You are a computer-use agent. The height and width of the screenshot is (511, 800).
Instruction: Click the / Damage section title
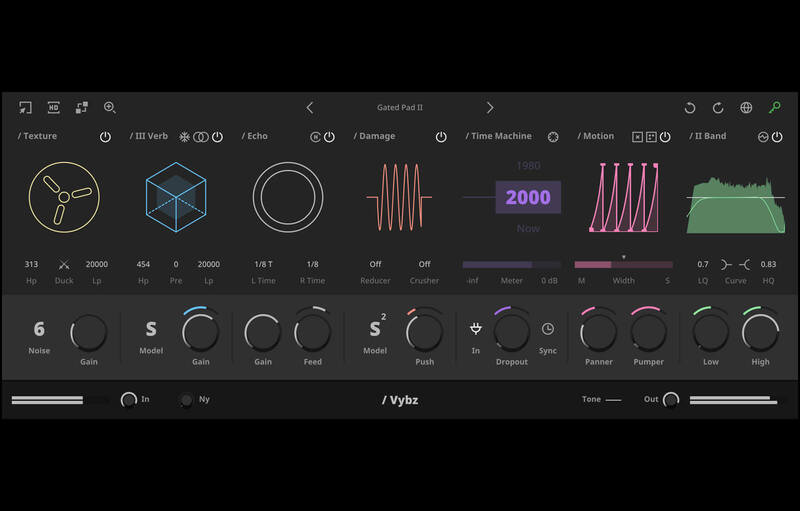click(x=374, y=136)
